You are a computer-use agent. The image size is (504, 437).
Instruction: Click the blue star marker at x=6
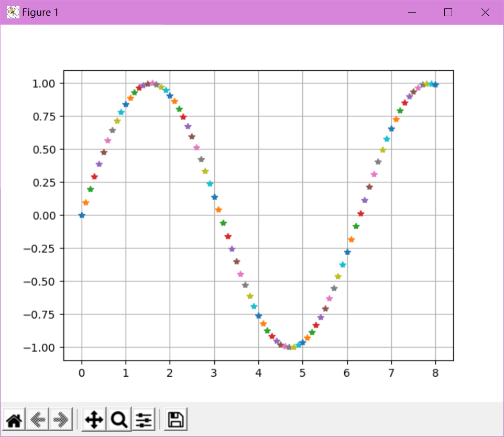click(x=347, y=252)
